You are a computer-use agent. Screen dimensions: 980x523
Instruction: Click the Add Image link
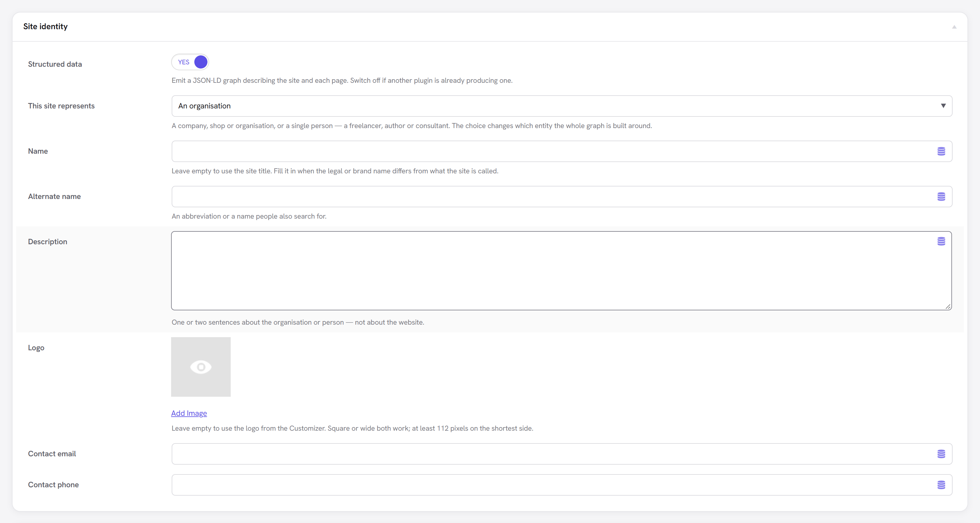[189, 413]
